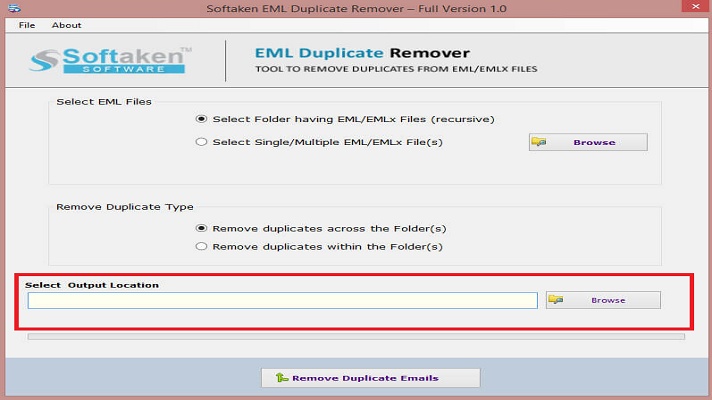Click Browse button for output location
The width and height of the screenshot is (712, 400).
603,300
